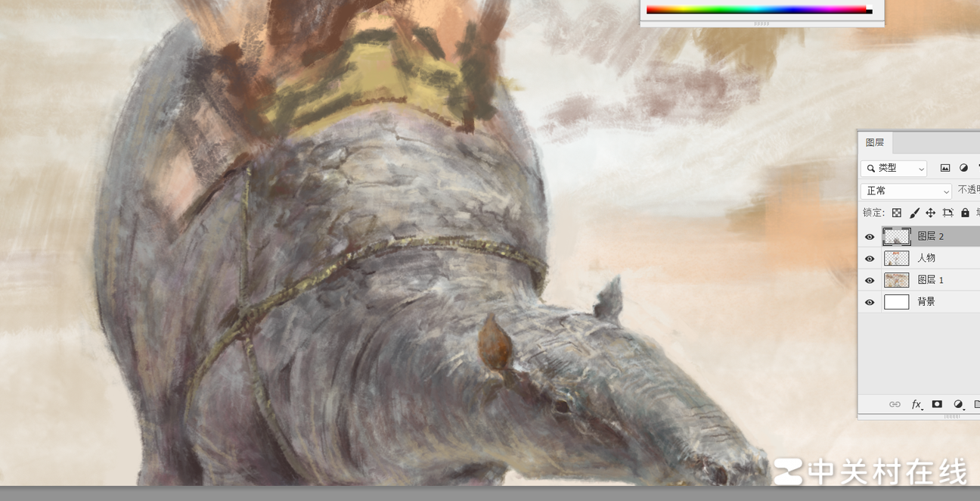Add a layer mask with mask icon
Viewport: 980px width, 501px height.
click(x=937, y=404)
